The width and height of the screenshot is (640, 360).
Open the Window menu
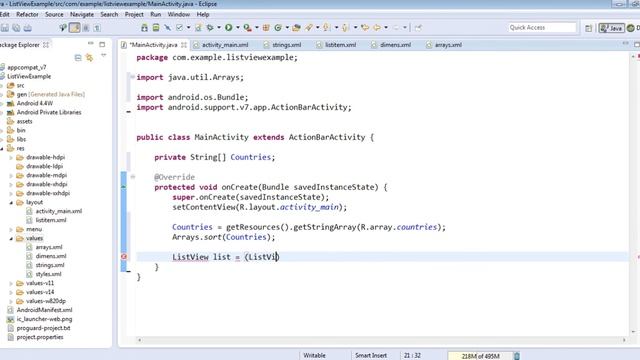(178, 14)
